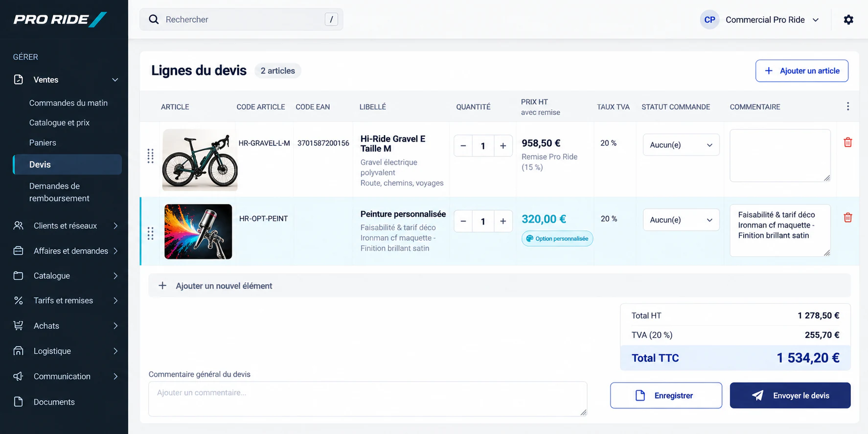Select Devis in the sidebar
This screenshot has height=434, width=868.
tap(67, 164)
